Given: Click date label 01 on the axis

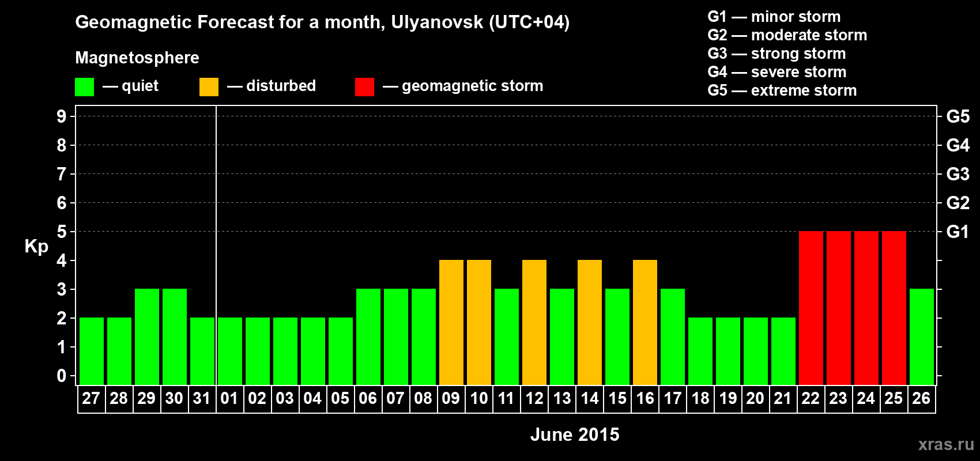Looking at the screenshot, I should coord(229,399).
